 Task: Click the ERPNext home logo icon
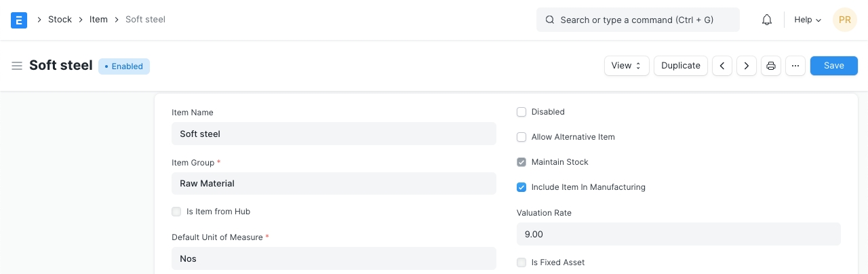coord(19,20)
